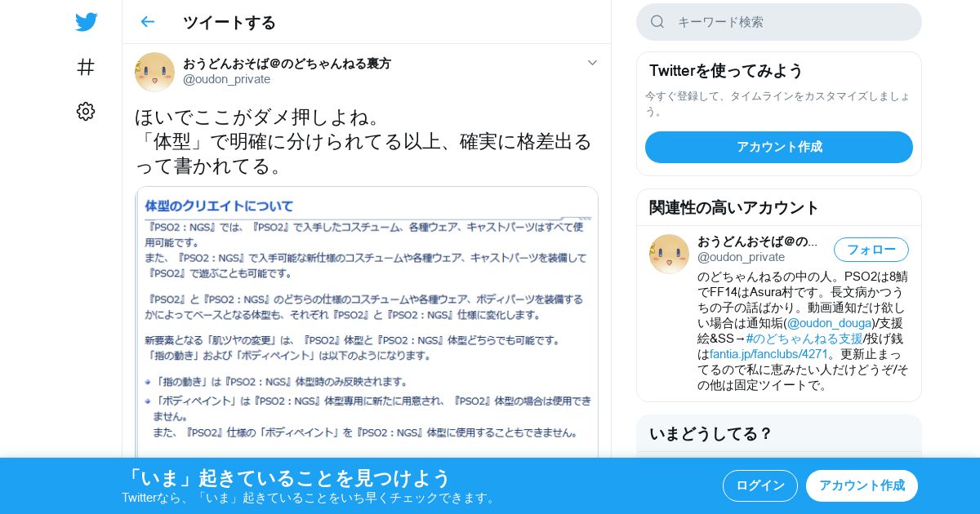Click the いまどうしてる？ heading
The height and width of the screenshot is (514, 980).
[710, 433]
